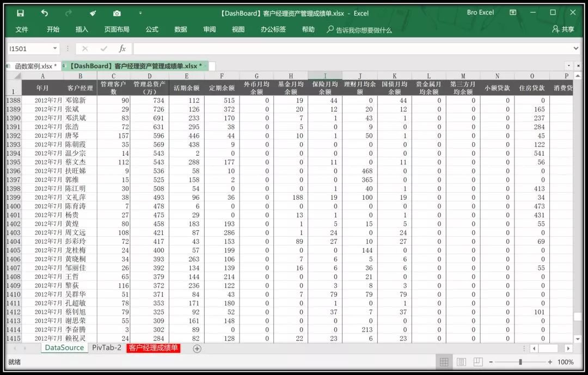
Task: Click the vertical scrollbar up arrow
Action: tap(578, 76)
